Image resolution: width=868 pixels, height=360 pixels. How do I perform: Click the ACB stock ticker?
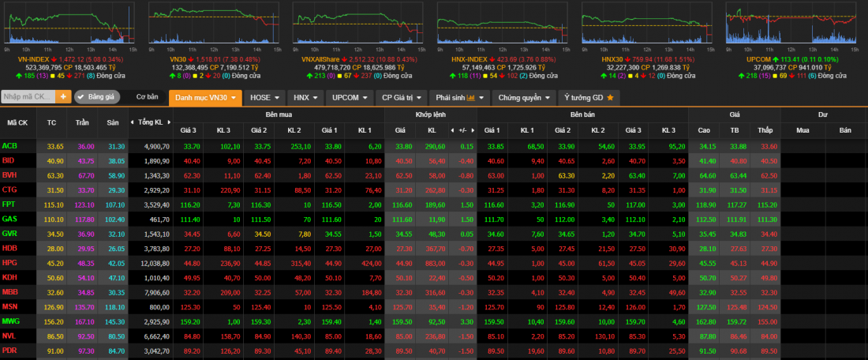(10, 146)
